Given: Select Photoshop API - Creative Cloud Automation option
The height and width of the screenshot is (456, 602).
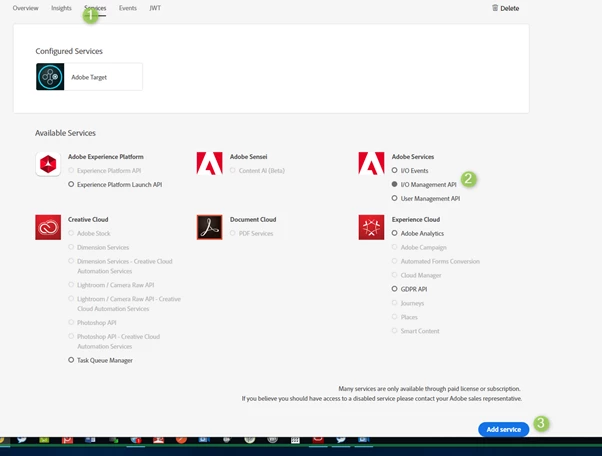Looking at the screenshot, I should pos(114,341).
